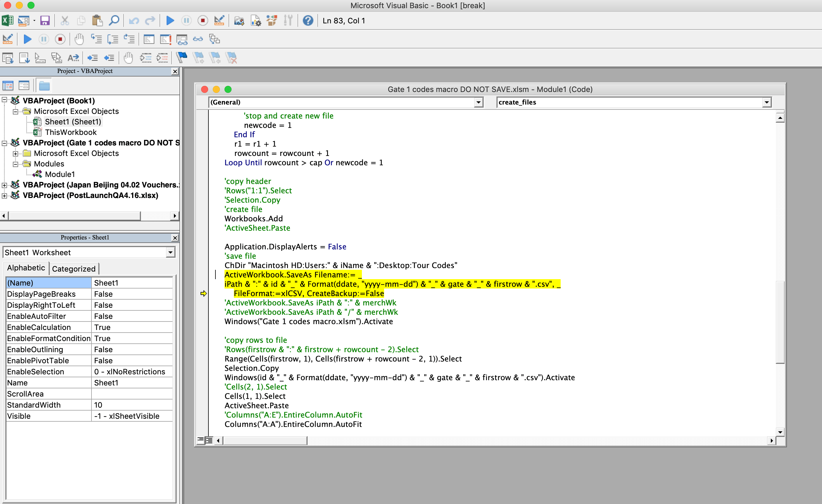
Task: Select the Alphabetic properties tab
Action: tap(26, 268)
